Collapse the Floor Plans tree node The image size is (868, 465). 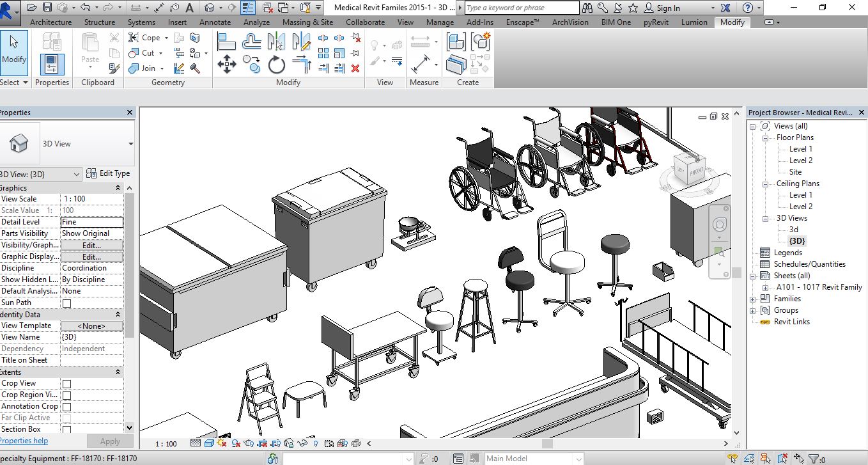(764, 138)
